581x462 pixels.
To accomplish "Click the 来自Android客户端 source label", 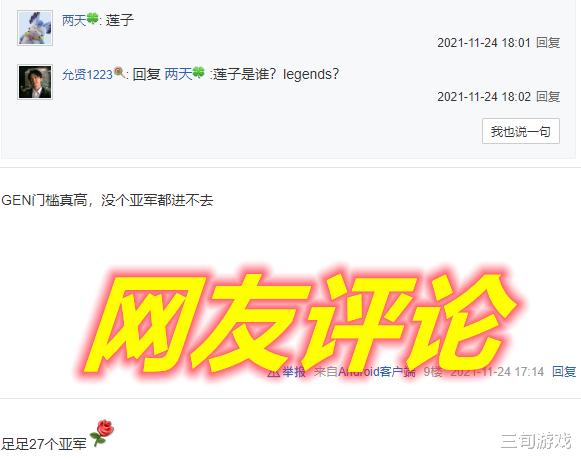I will 365,372.
